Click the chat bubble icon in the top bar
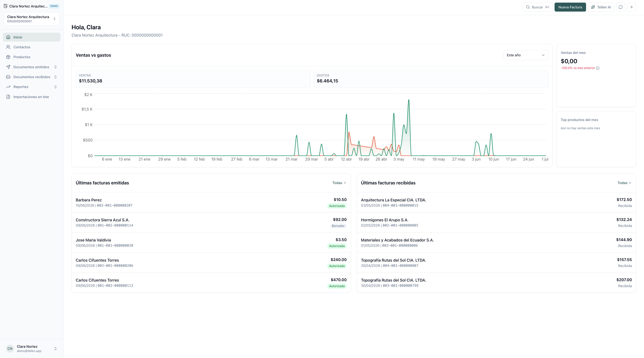Viewport: 644px width, 358px height. (621, 7)
